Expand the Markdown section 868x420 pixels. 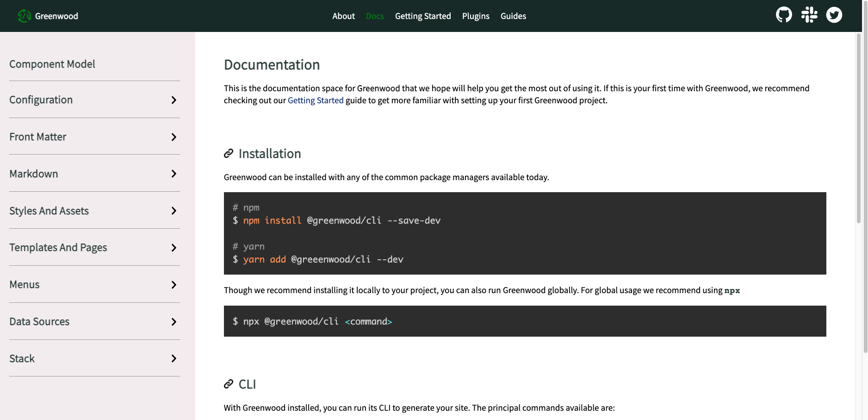coord(174,174)
